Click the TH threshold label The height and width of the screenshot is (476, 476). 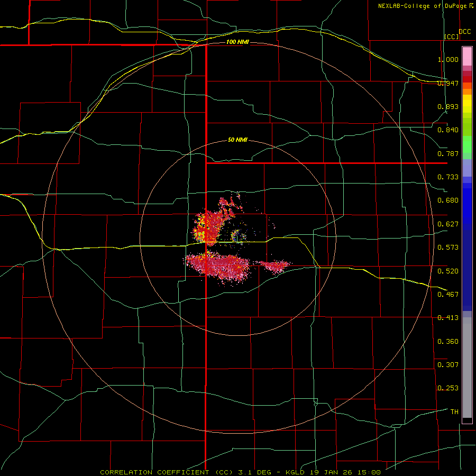[454, 412]
